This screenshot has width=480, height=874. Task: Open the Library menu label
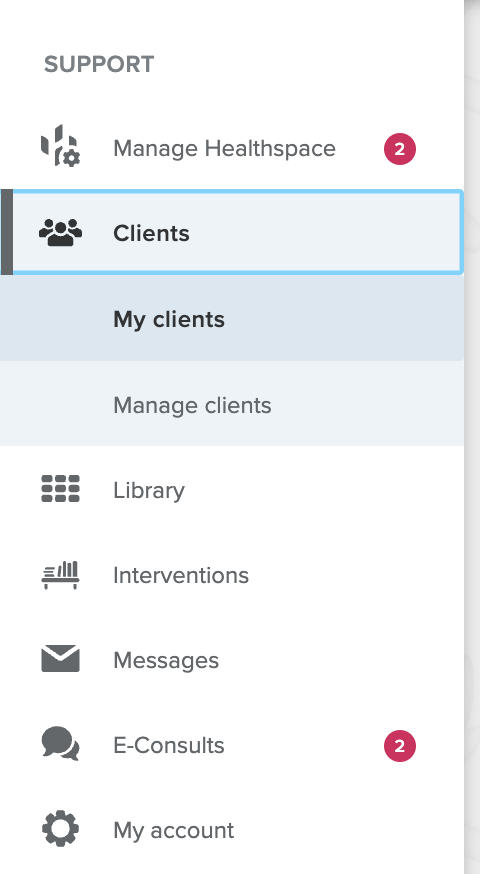pyautogui.click(x=149, y=491)
